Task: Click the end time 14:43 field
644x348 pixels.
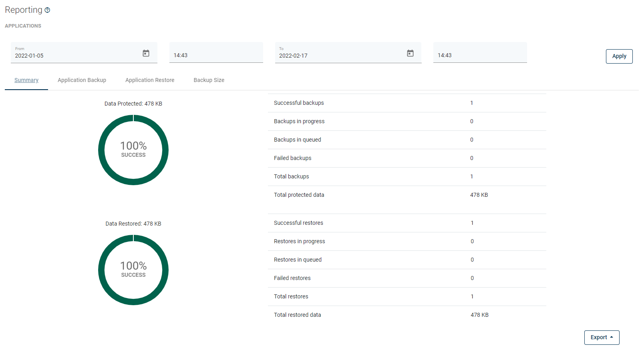Action: (480, 55)
